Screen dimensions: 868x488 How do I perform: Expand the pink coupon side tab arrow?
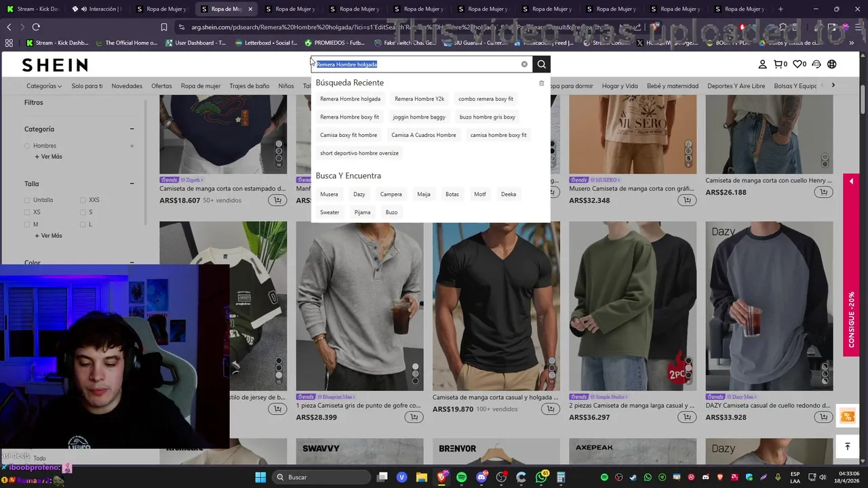851,181
